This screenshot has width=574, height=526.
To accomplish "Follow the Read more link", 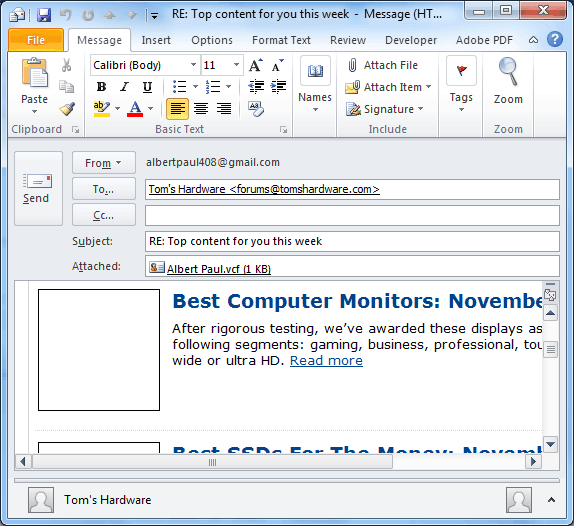I will coord(326,361).
